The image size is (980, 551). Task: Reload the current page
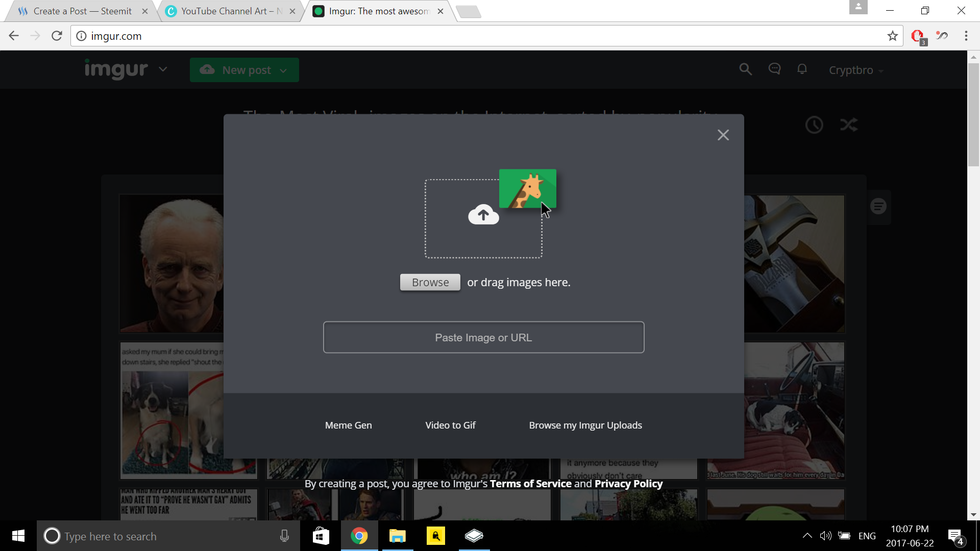tap(57, 36)
